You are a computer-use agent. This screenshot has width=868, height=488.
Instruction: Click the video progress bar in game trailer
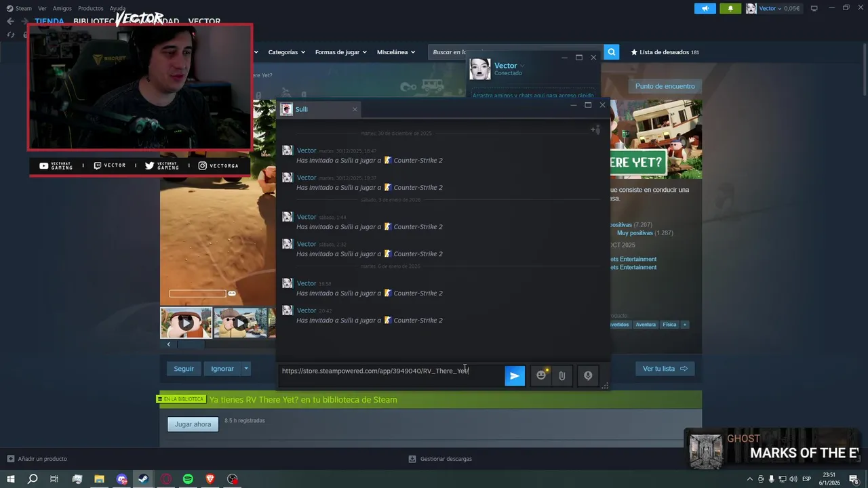[x=197, y=293]
